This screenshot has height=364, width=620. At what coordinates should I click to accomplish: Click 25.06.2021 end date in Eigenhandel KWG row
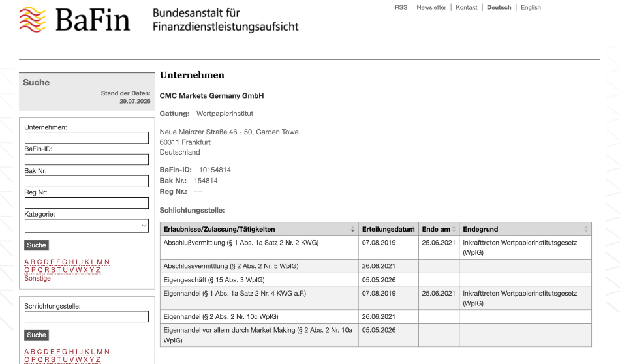[439, 294]
